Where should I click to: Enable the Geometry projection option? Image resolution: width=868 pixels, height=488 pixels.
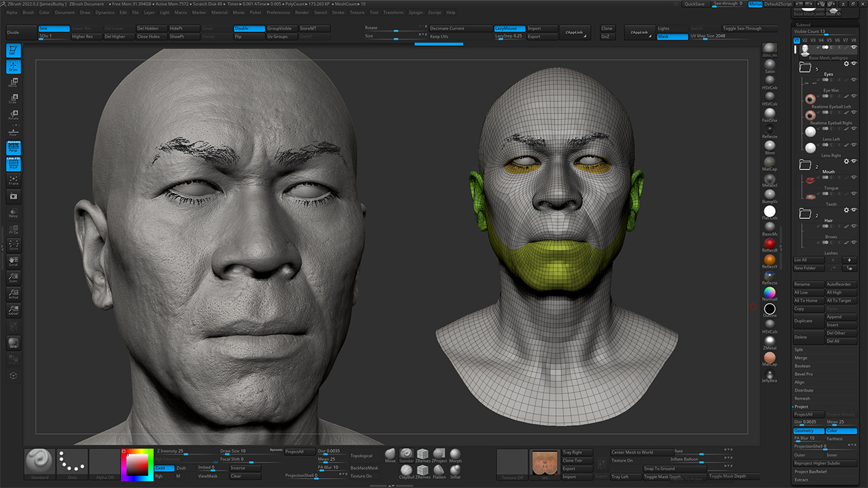coord(809,431)
